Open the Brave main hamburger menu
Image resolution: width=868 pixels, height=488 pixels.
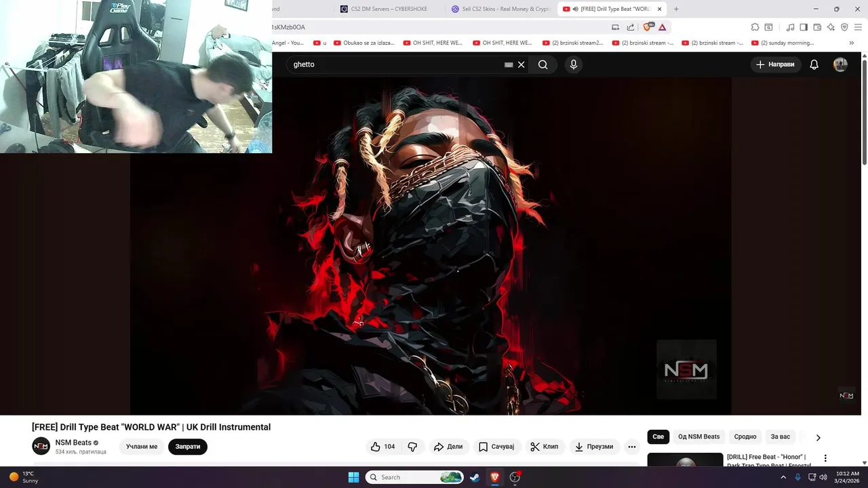click(x=859, y=27)
